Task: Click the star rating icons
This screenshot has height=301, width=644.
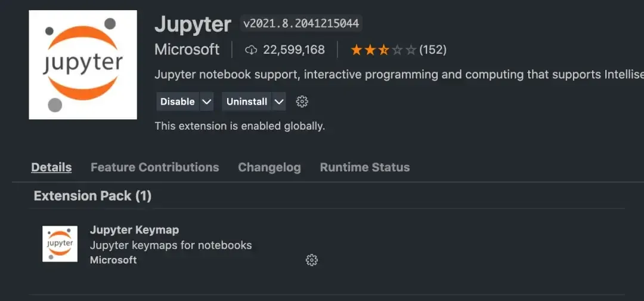Action: [383, 50]
